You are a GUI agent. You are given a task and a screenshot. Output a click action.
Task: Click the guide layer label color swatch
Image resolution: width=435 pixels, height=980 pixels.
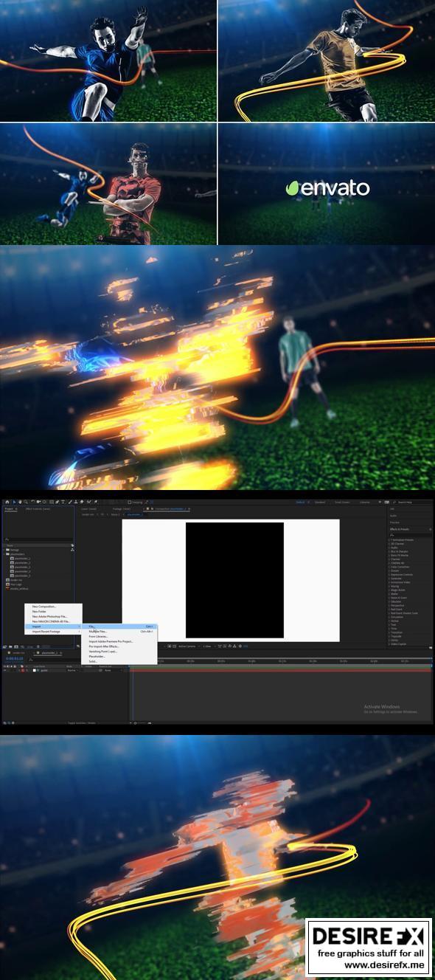(x=23, y=670)
